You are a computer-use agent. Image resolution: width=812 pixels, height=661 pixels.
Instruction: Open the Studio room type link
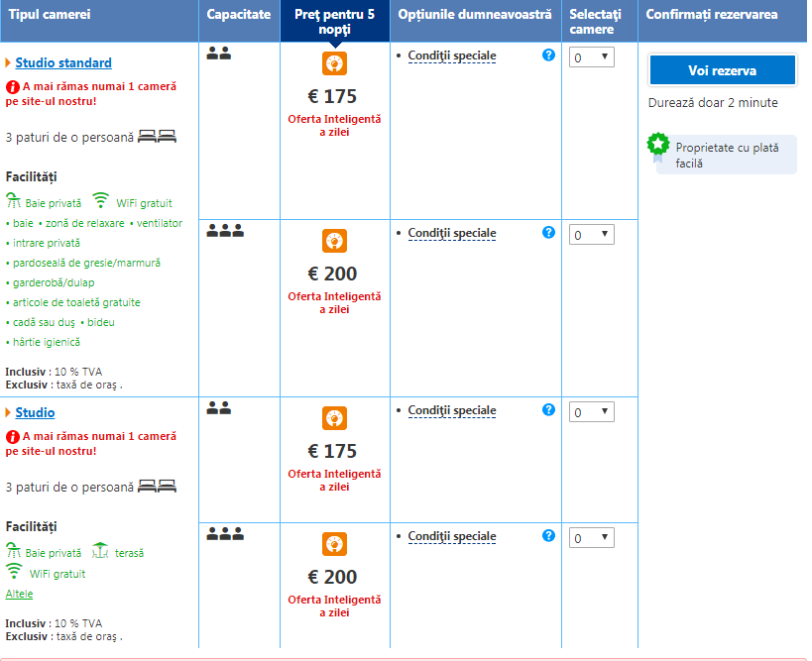coord(35,412)
